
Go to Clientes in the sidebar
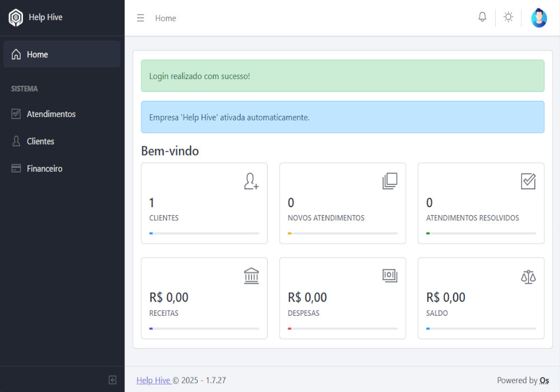tap(40, 141)
